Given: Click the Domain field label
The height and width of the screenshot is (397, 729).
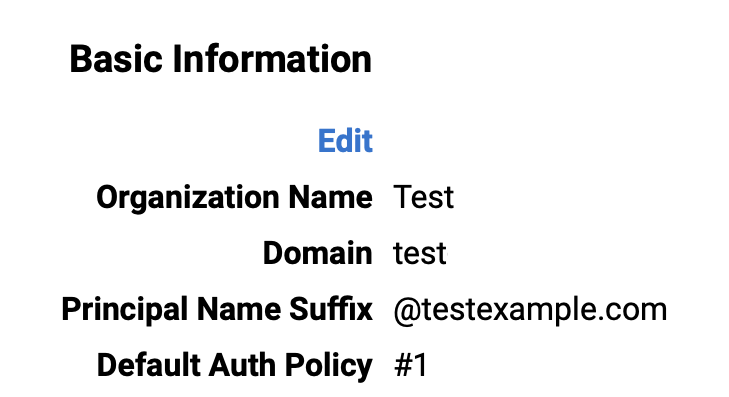Looking at the screenshot, I should (318, 253).
